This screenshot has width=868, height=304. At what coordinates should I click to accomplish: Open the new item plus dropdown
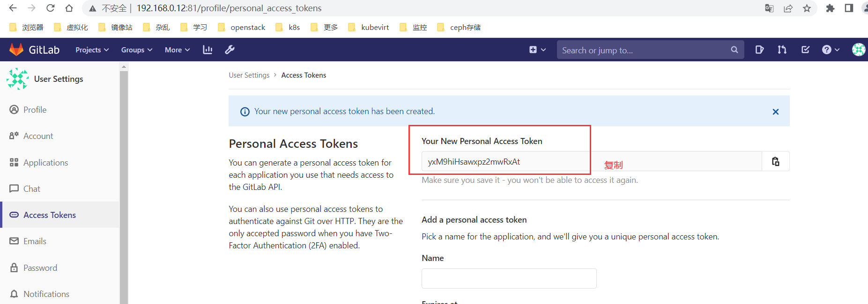tap(537, 50)
